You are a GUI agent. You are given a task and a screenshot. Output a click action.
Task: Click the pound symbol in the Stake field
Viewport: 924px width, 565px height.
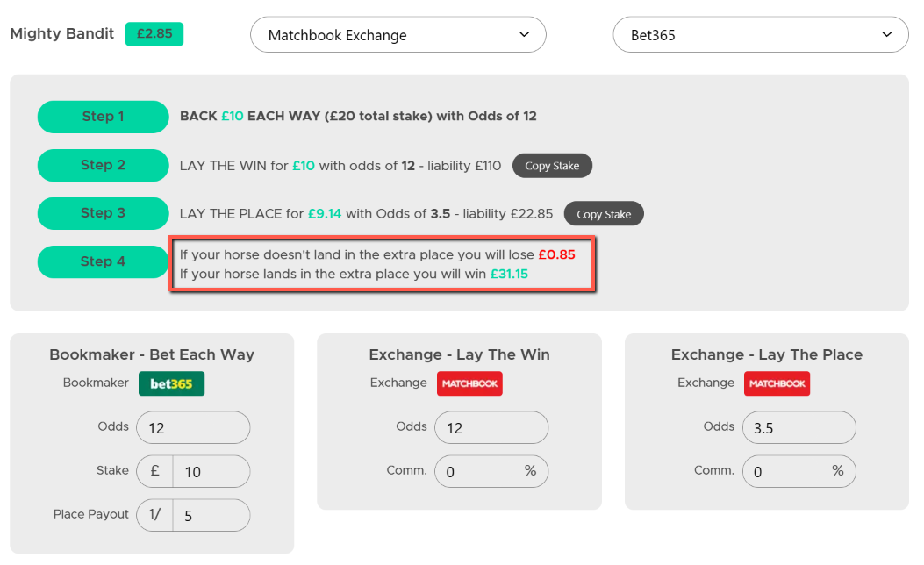pos(155,471)
